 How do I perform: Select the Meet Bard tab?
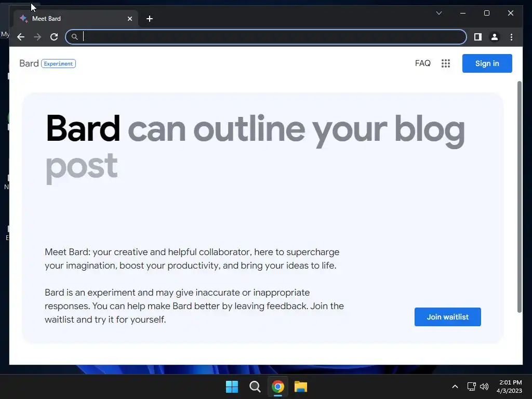76,19
